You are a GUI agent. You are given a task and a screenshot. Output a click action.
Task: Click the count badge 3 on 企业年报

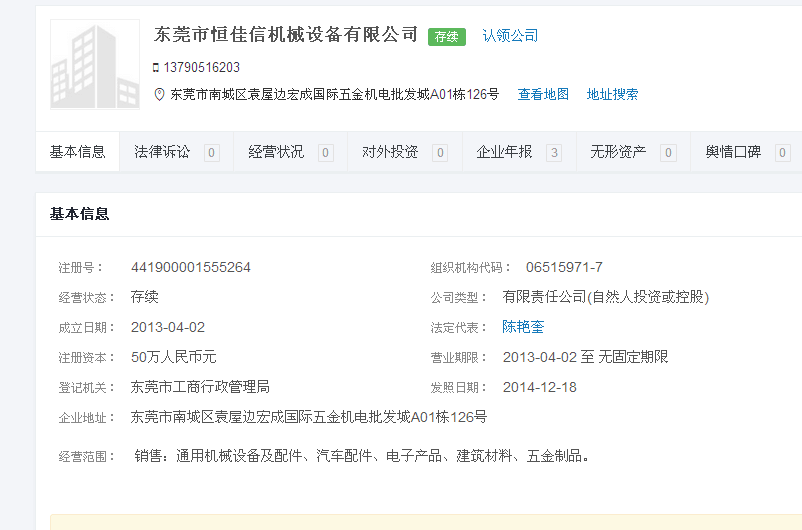click(x=553, y=153)
